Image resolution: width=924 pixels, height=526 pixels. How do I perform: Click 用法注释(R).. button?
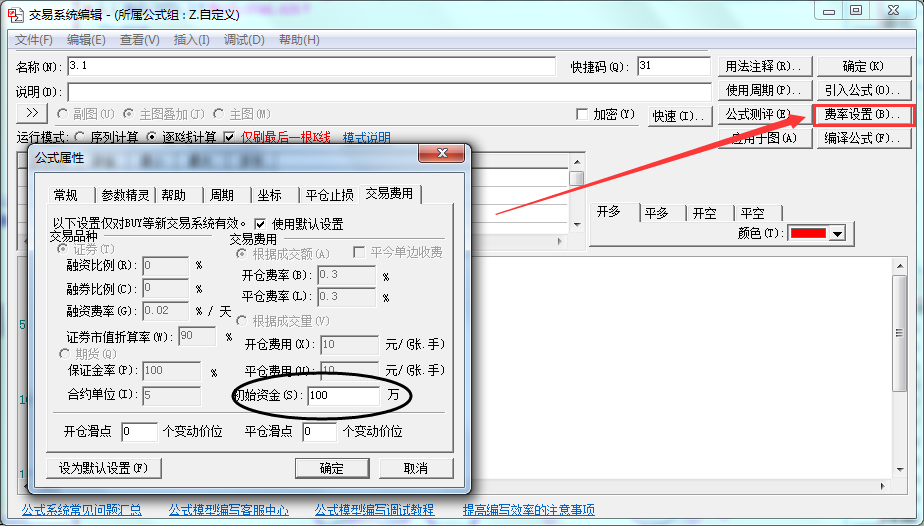click(765, 67)
